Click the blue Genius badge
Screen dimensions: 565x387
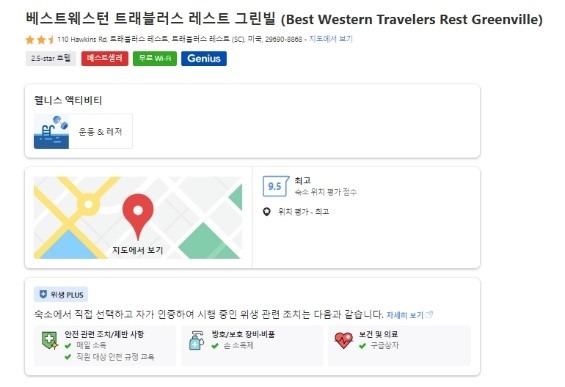(204, 58)
